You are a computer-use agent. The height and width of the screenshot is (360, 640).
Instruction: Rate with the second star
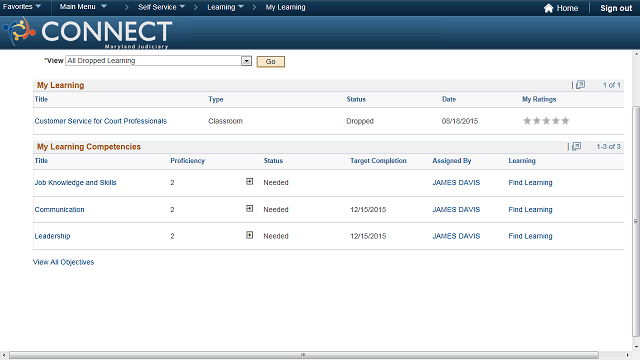pyautogui.click(x=537, y=121)
